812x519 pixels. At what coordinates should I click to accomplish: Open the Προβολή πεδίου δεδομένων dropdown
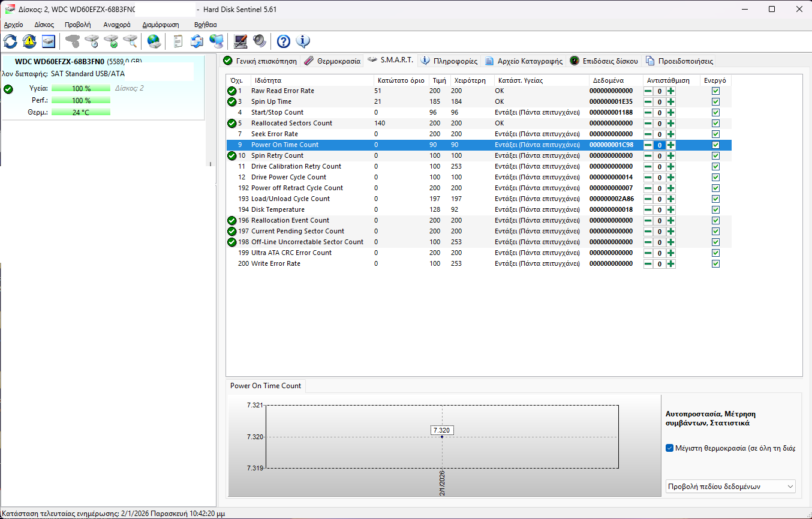tap(730, 486)
